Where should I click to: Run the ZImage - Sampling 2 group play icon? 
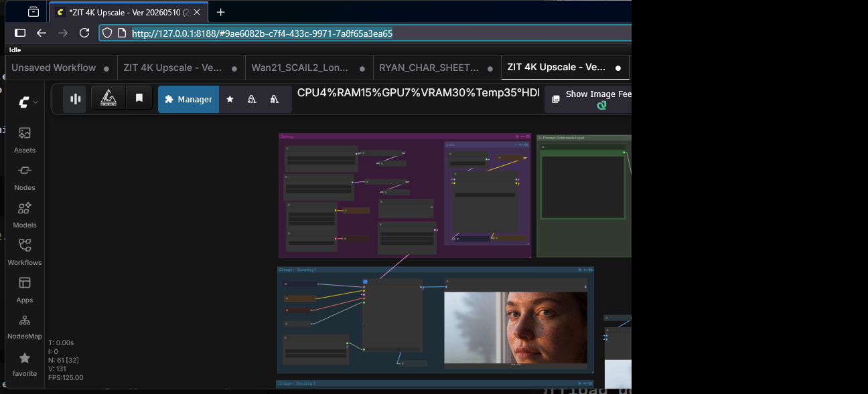click(580, 383)
